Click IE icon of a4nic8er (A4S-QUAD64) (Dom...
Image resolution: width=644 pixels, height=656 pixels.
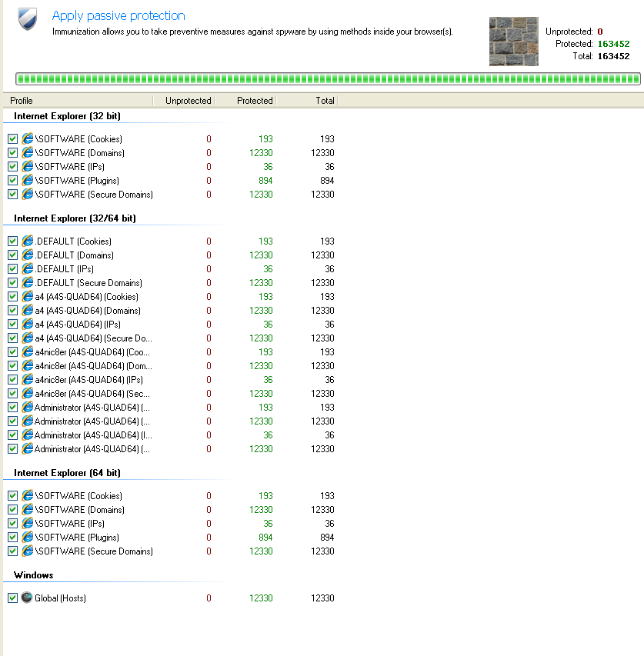point(28,365)
